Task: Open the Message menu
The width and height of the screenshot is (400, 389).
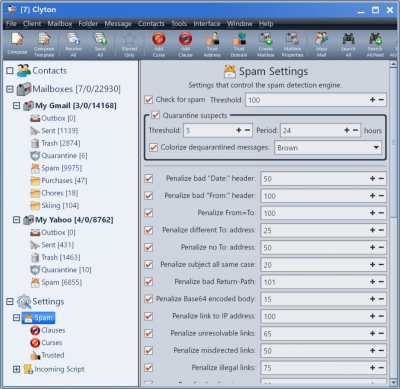Action: tap(118, 24)
